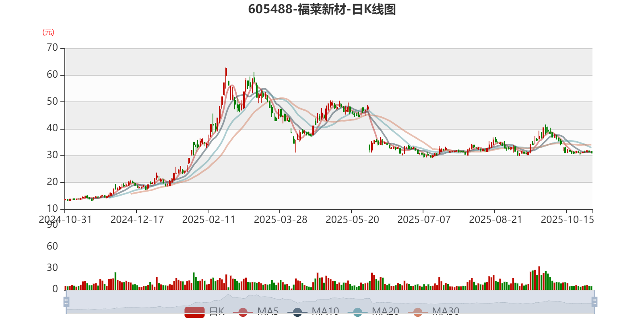Select the 2025-02-11 date label
Viewport: 644px width, 322px height.
click(208, 220)
